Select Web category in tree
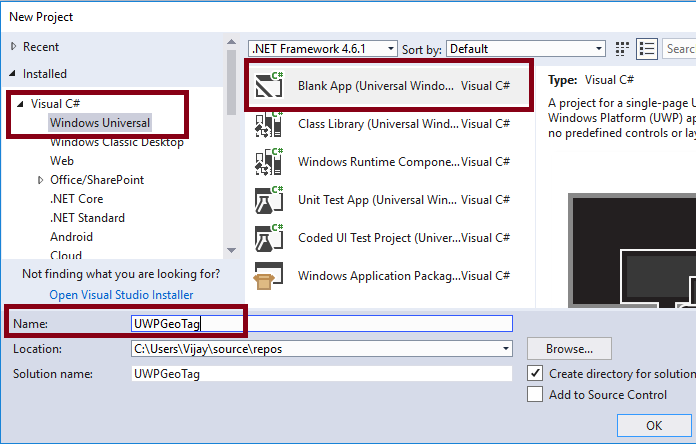 pos(62,161)
